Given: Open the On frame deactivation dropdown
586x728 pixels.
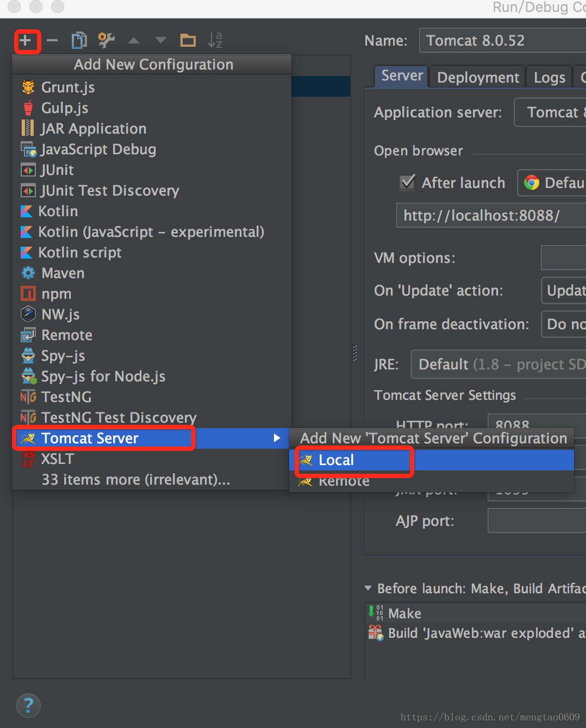Looking at the screenshot, I should pos(563,324).
